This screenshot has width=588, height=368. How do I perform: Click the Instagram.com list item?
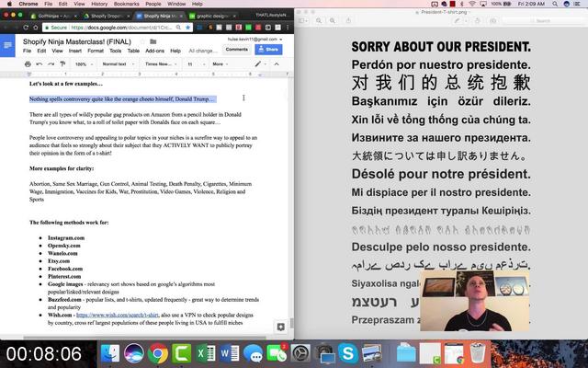pyautogui.click(x=66, y=237)
